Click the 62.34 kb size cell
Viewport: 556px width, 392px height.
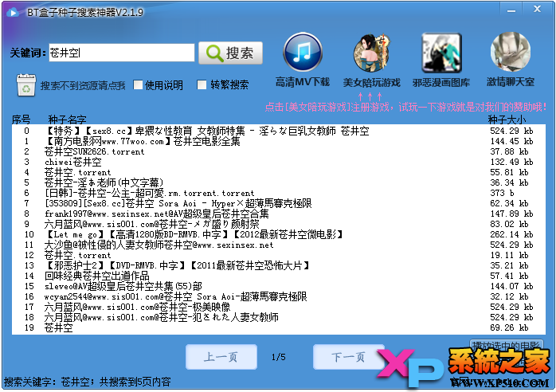tap(509, 203)
